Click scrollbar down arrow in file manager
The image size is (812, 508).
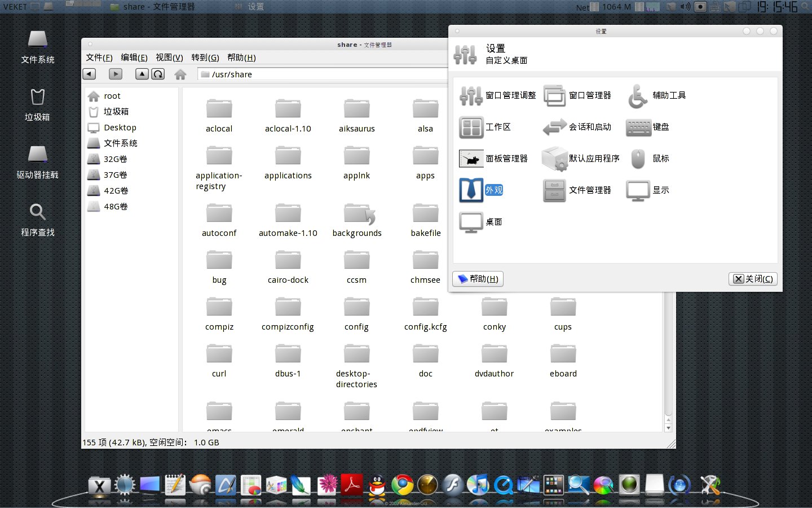pyautogui.click(x=668, y=428)
